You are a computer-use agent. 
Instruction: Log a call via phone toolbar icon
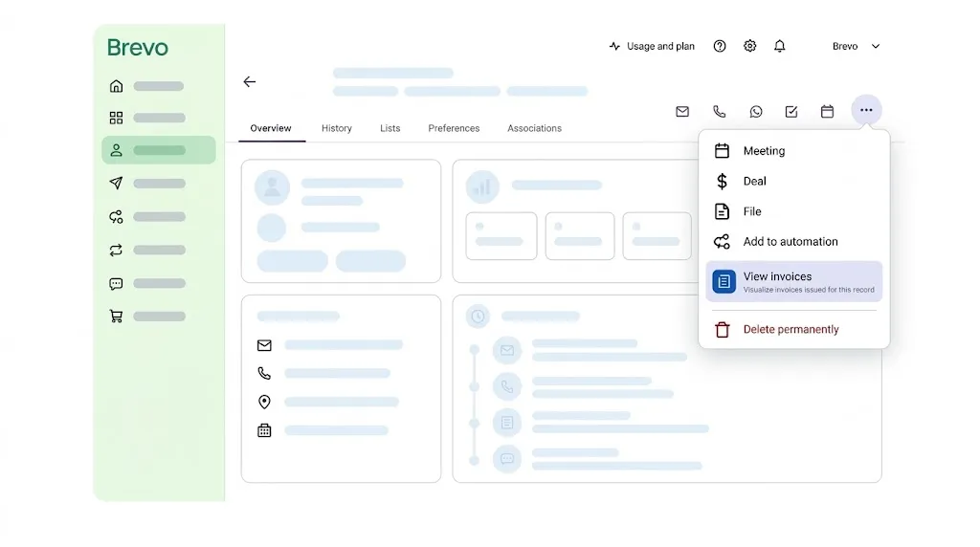click(x=720, y=111)
